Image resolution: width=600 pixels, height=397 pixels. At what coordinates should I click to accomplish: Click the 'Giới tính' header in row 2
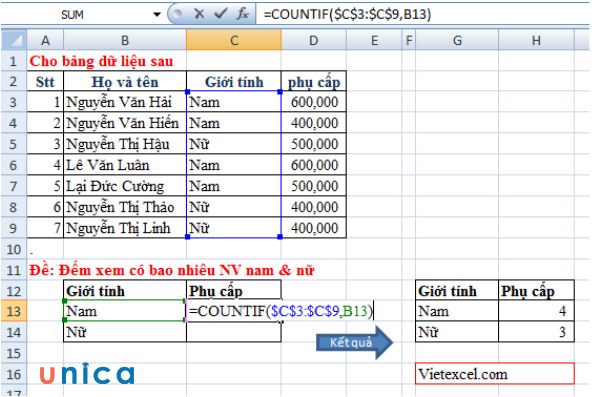click(234, 82)
